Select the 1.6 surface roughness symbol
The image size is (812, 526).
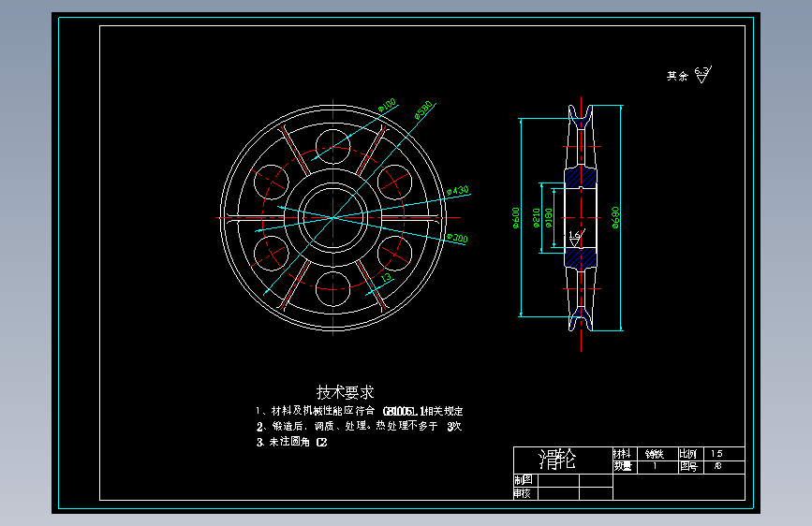point(576,238)
